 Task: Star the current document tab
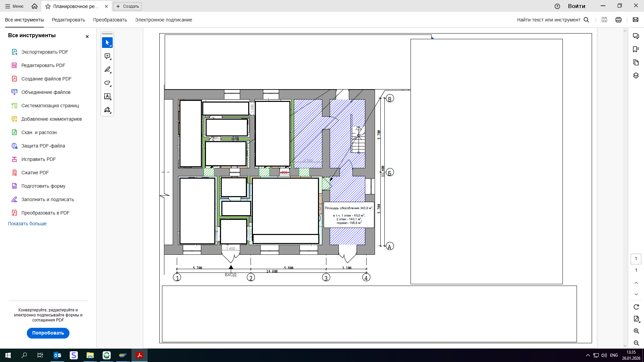click(48, 6)
